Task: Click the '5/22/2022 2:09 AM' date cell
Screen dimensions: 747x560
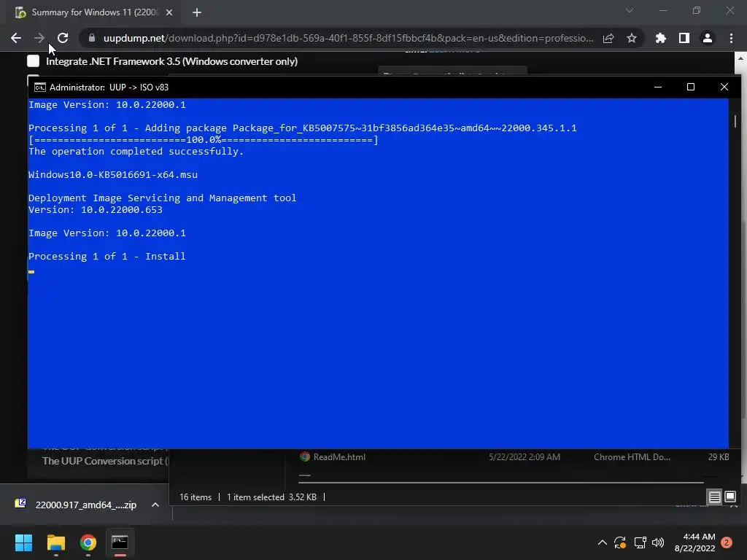Action: coord(524,456)
